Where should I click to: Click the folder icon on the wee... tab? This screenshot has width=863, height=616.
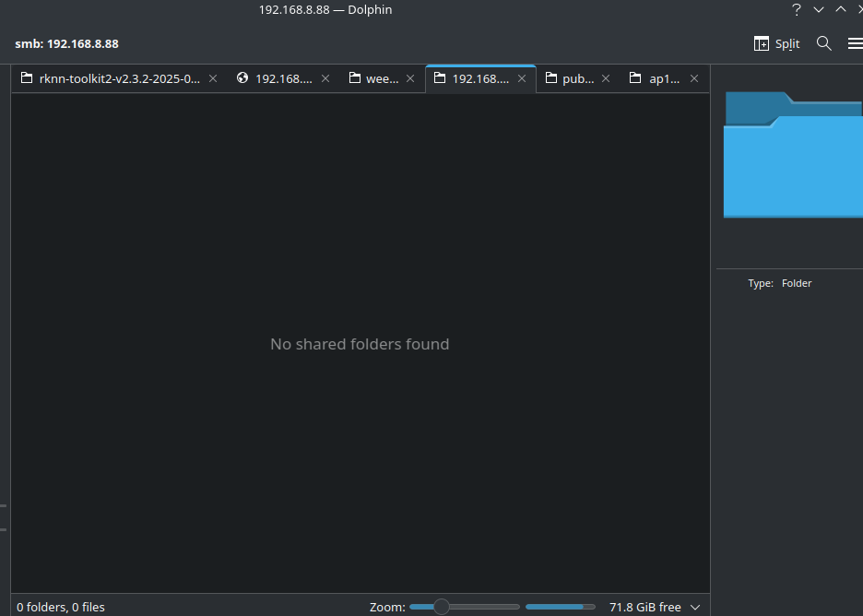[355, 77]
